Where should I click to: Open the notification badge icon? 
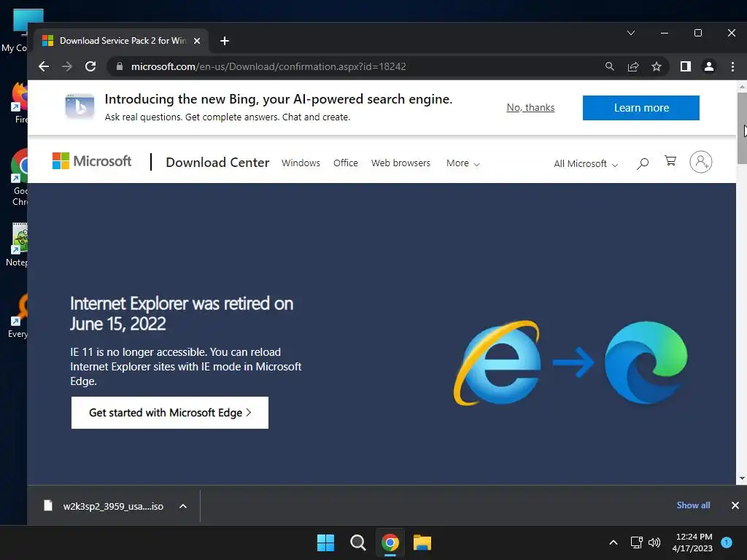[727, 542]
